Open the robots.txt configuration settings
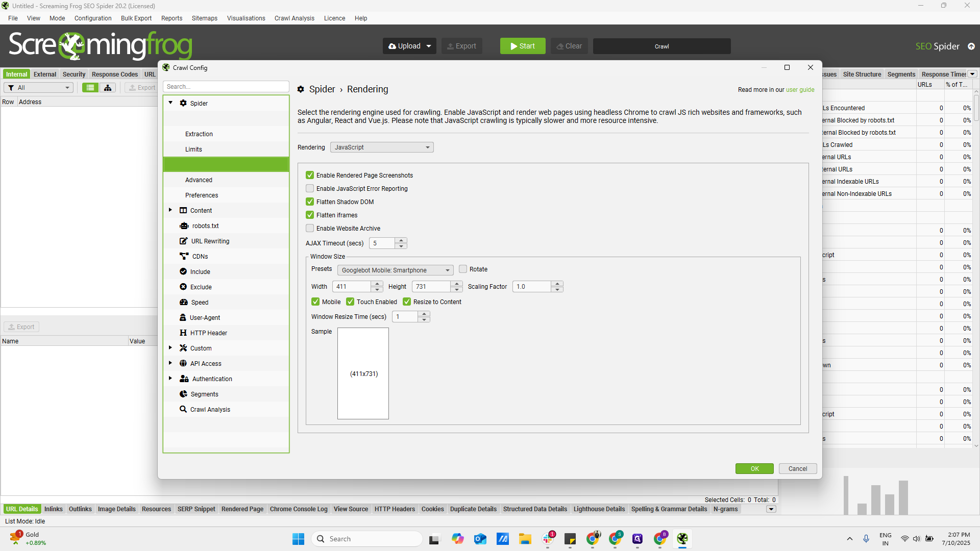 [x=206, y=226]
